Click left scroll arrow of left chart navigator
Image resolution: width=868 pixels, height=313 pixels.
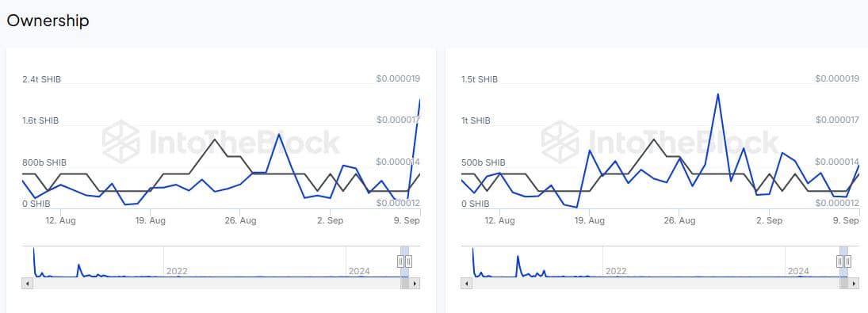pyautogui.click(x=27, y=283)
